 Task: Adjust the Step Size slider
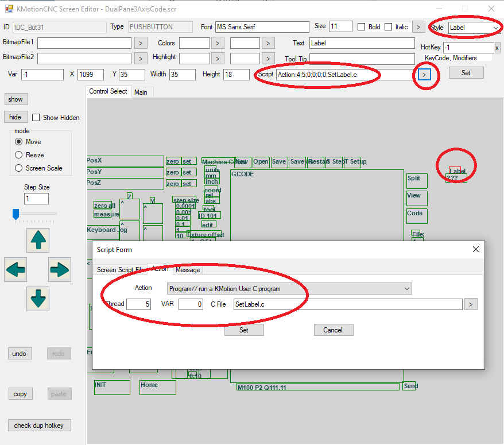[x=16, y=214]
